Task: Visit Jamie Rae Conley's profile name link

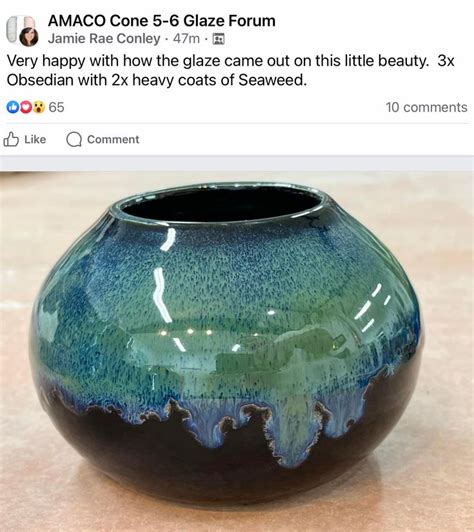Action: 104,39
